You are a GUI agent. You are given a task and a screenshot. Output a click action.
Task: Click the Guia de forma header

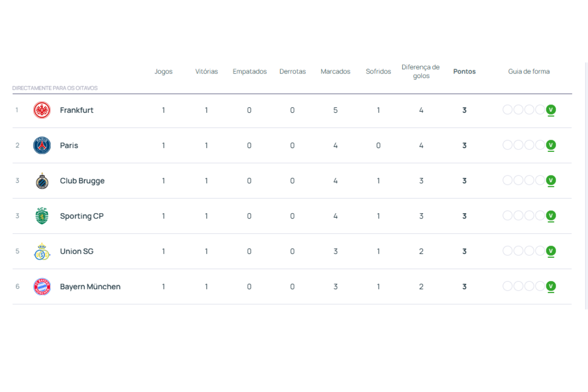pos(529,72)
